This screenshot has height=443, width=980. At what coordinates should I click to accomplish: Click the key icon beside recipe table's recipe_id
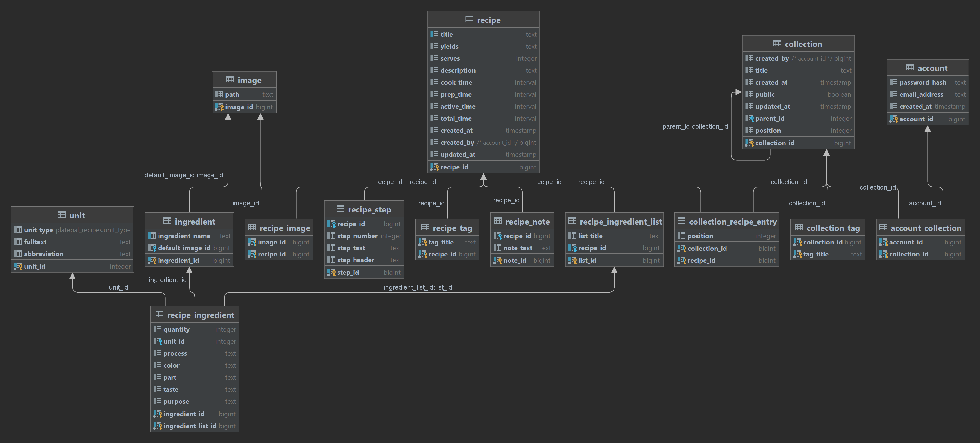click(434, 167)
